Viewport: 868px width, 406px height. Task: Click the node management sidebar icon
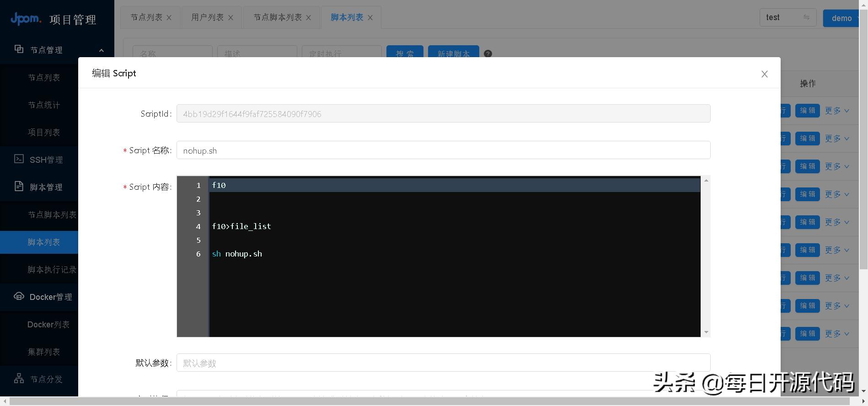click(x=19, y=49)
